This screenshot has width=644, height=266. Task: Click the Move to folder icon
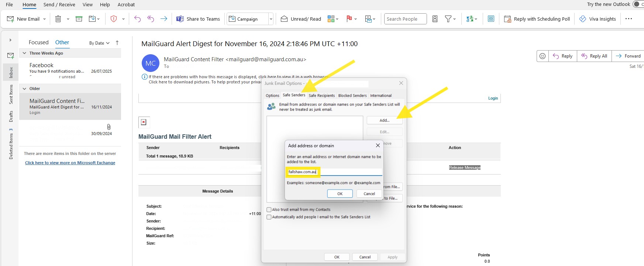coord(92,19)
